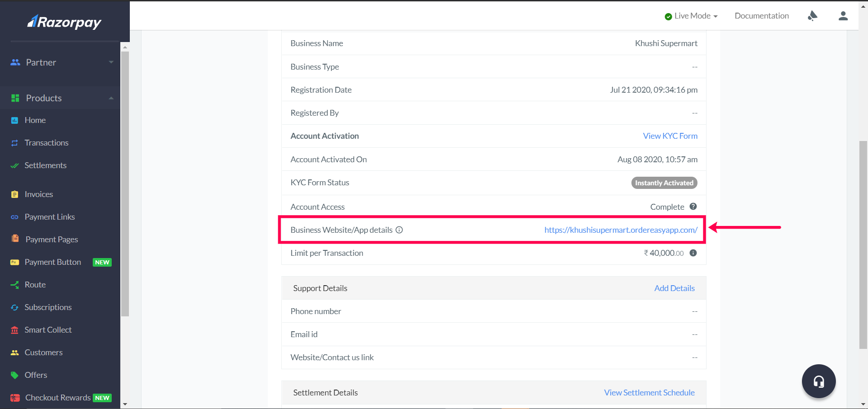868x409 pixels.
Task: Click the announcements megaphone icon
Action: pos(812,16)
